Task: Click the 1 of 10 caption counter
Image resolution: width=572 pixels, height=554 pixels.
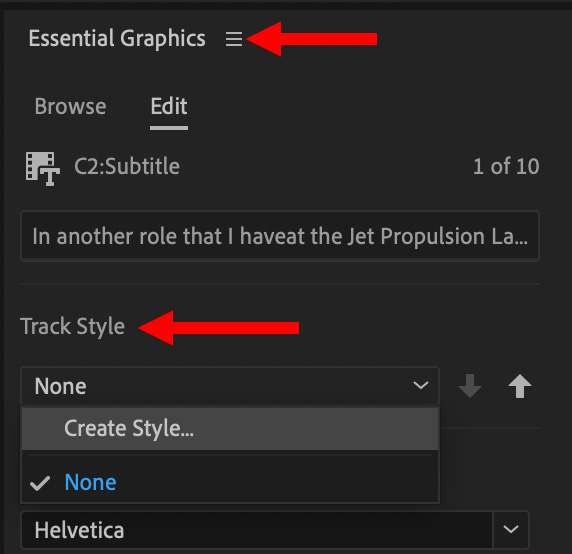Action: coord(506,167)
